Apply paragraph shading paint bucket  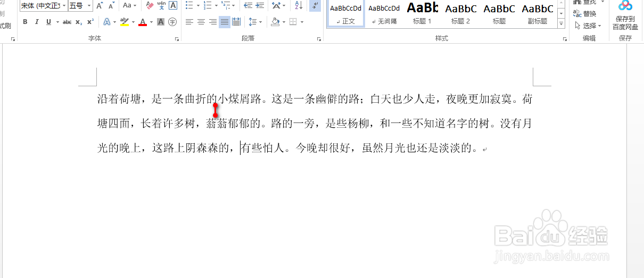275,22
